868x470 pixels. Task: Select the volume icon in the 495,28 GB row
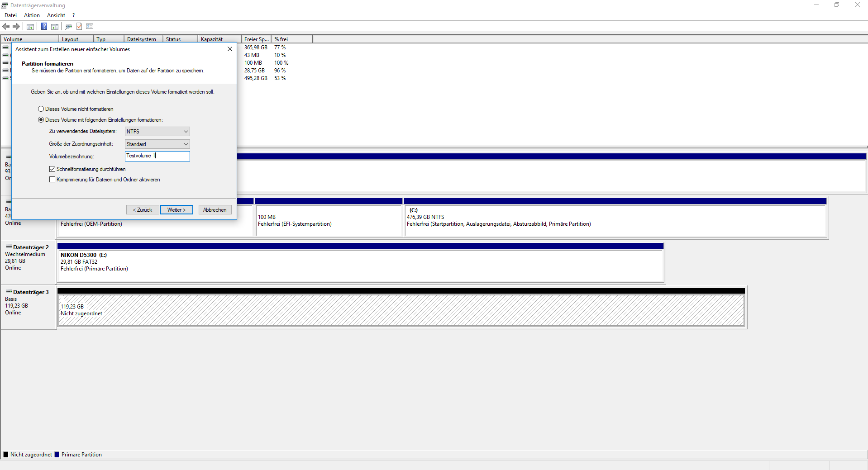pyautogui.click(x=5, y=78)
